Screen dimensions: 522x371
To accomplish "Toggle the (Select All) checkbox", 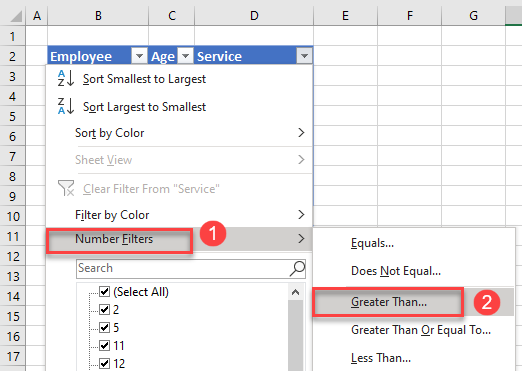I will (104, 292).
